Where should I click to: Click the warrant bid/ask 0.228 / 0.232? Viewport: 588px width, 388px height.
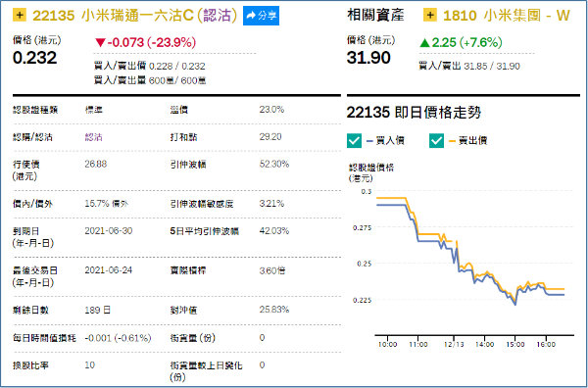point(177,67)
